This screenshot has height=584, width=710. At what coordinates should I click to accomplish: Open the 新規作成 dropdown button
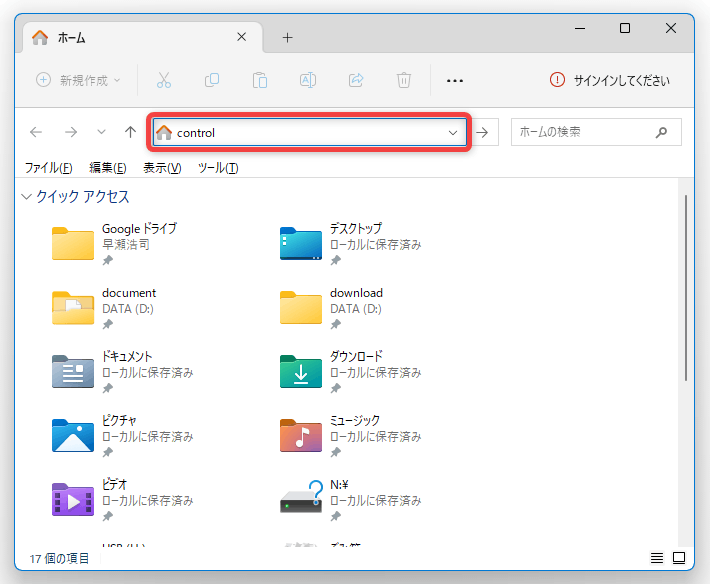[78, 80]
